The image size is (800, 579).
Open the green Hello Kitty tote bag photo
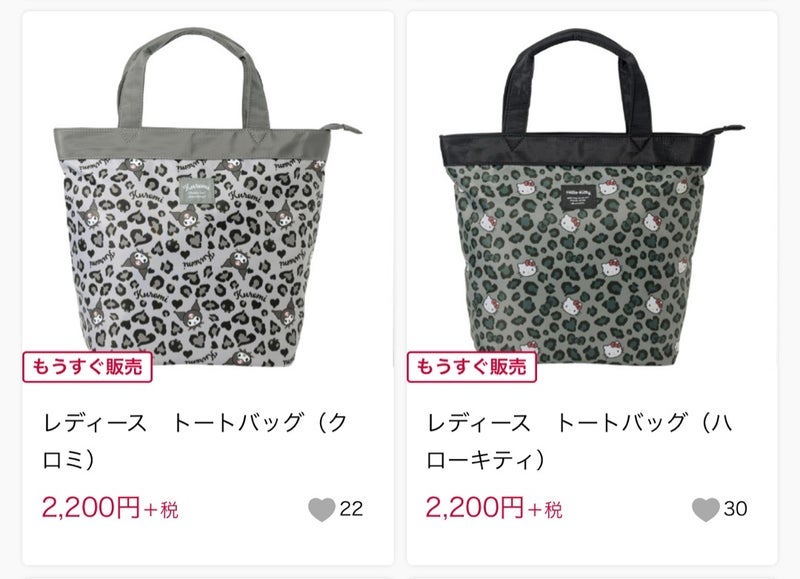(x=592, y=197)
